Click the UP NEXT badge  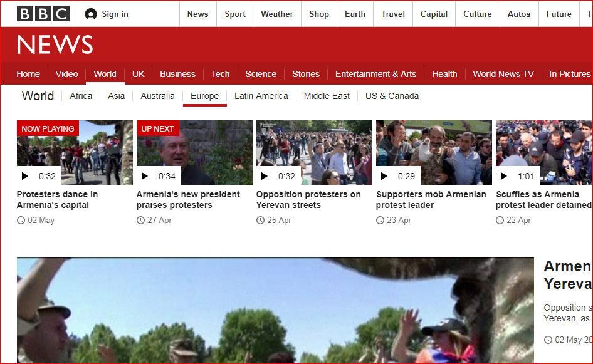click(158, 128)
